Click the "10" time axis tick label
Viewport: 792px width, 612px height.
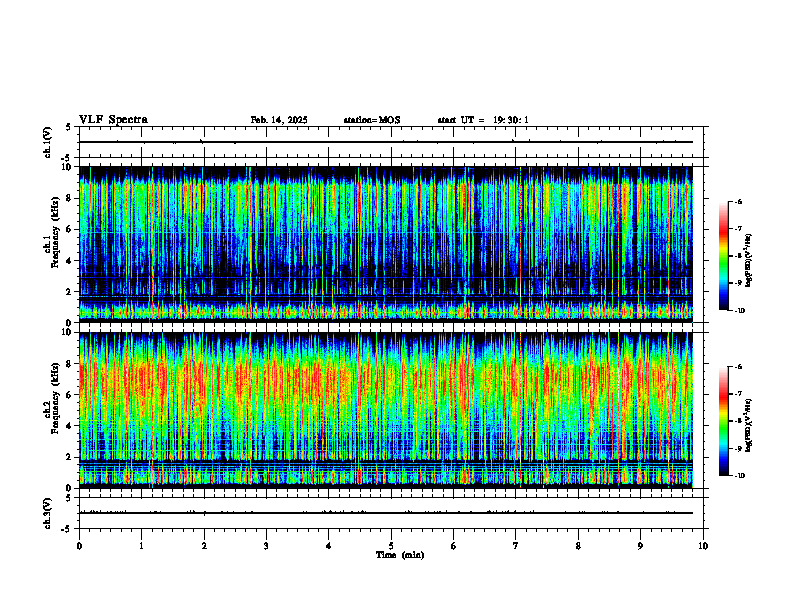point(703,546)
